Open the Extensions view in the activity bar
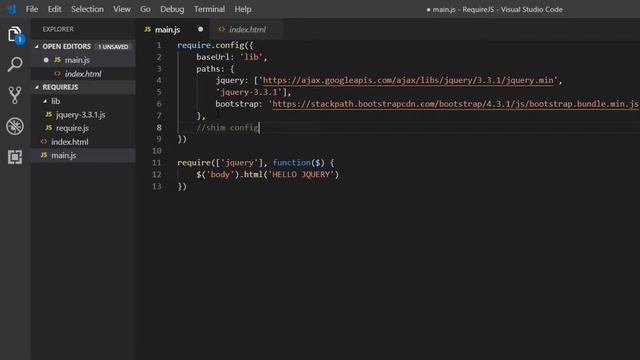Viewport: 640px width, 360px height. click(x=15, y=157)
